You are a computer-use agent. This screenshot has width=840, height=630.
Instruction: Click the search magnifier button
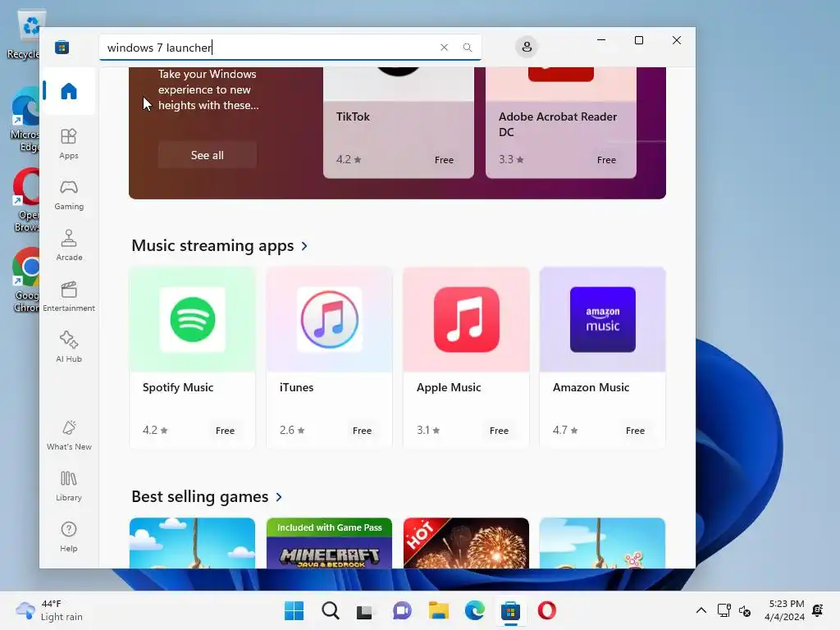[x=468, y=47]
